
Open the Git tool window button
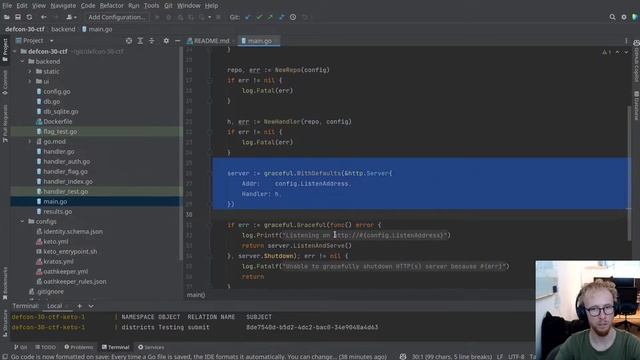pyautogui.click(x=20, y=347)
